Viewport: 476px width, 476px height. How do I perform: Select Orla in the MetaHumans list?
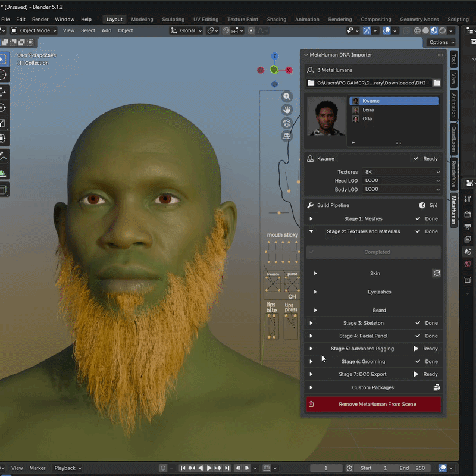[394, 118]
